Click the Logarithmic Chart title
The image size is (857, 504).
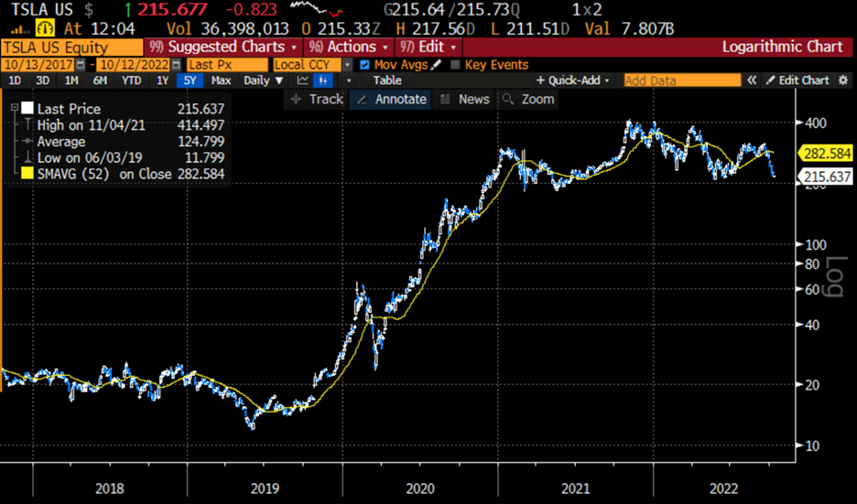(782, 47)
